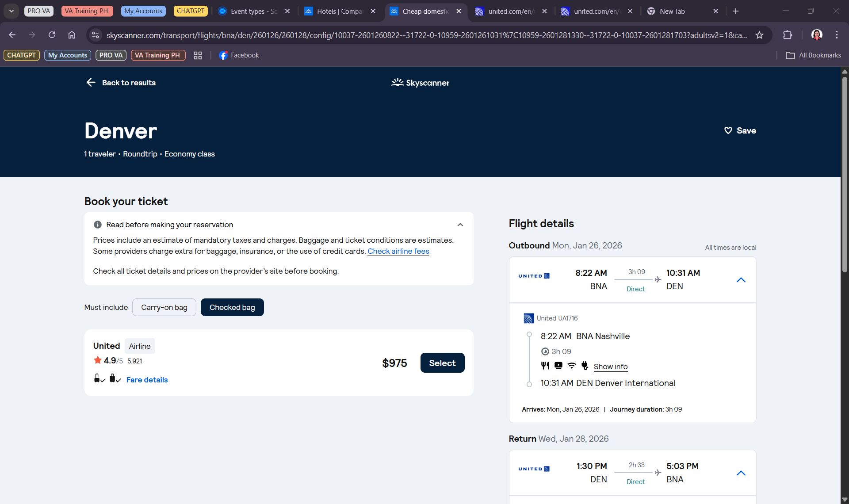Open the Facebook bookmark icon

click(x=223, y=55)
